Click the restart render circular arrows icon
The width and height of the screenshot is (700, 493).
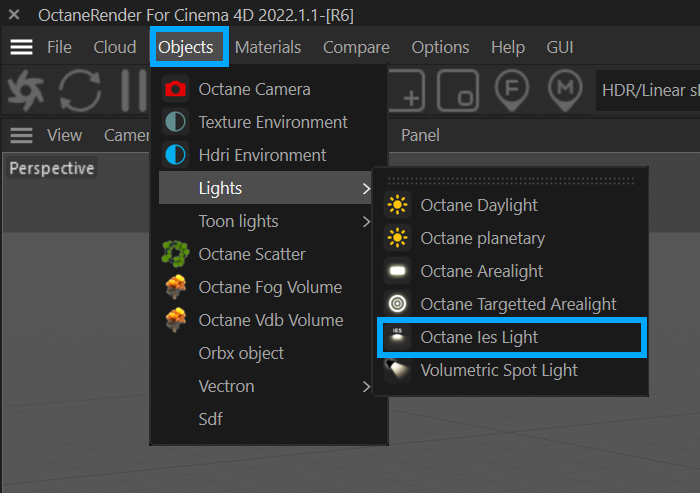click(79, 91)
